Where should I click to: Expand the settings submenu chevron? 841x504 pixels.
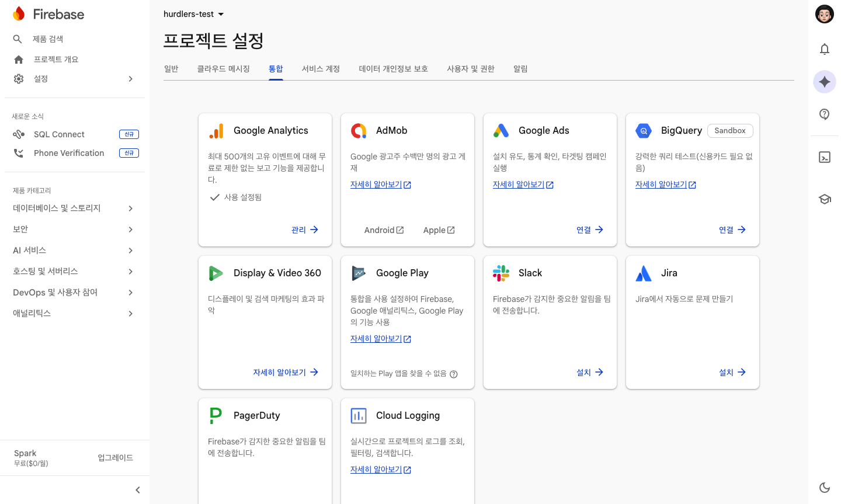[131, 79]
